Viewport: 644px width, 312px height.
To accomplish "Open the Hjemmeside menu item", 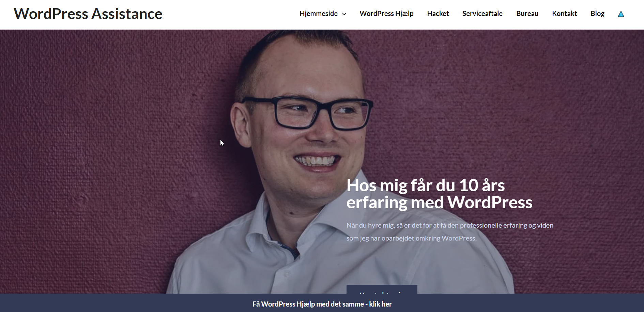I will coord(319,14).
